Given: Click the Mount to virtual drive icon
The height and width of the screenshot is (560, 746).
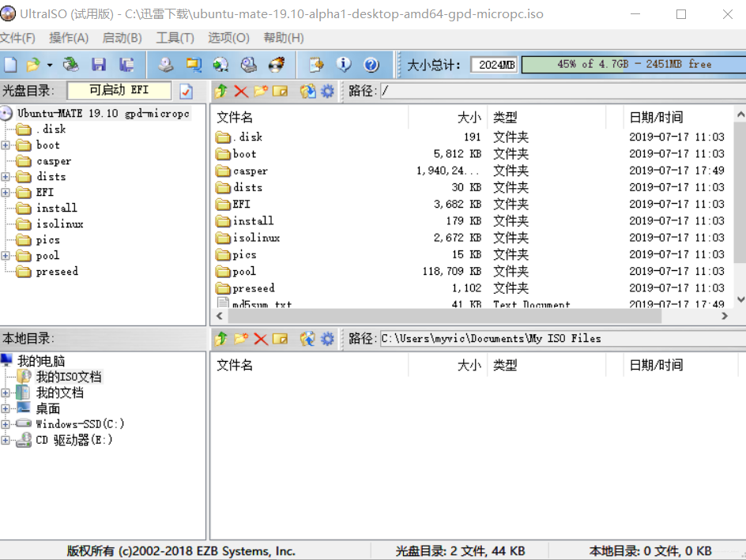Looking at the screenshot, I should point(248,65).
